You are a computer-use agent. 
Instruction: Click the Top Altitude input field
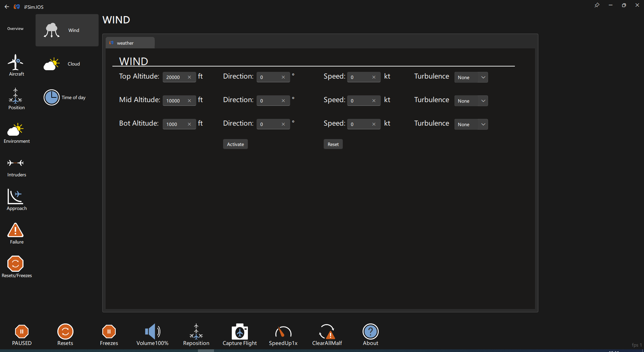(175, 77)
